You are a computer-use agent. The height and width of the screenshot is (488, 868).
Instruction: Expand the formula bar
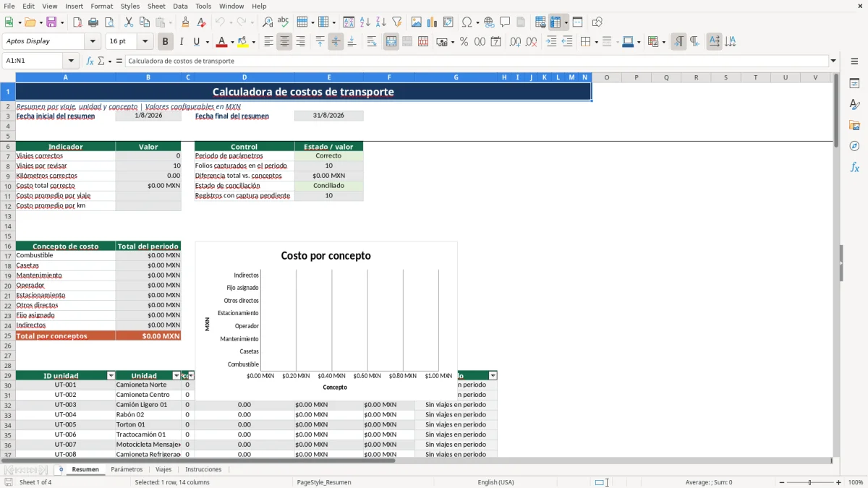pos(833,61)
